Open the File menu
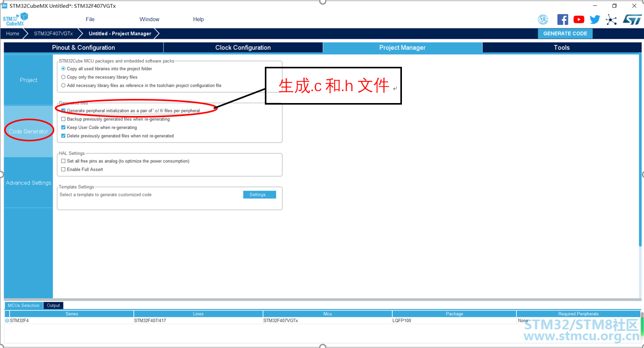The width and height of the screenshot is (644, 348). coord(90,19)
